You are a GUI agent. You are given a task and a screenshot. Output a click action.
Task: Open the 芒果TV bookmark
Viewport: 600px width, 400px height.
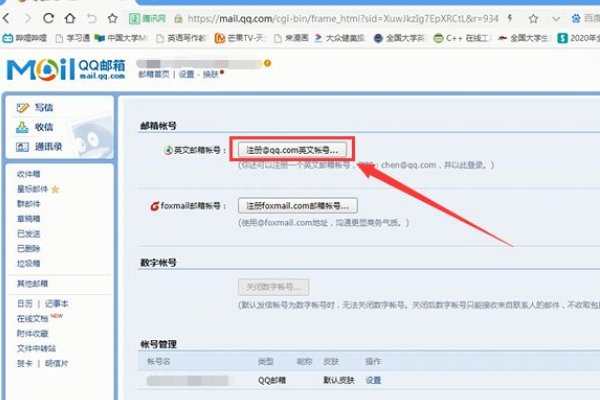tap(240, 38)
